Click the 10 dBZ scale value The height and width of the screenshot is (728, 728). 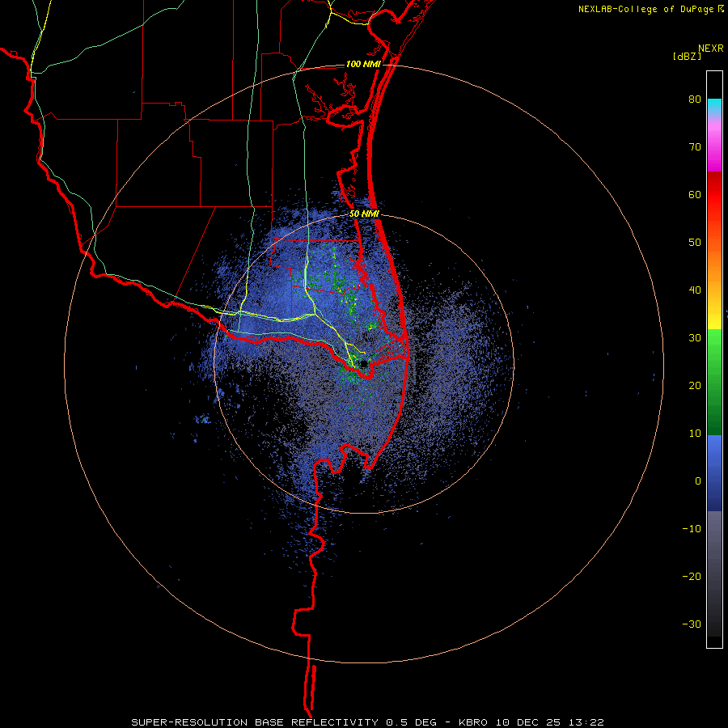(695, 434)
